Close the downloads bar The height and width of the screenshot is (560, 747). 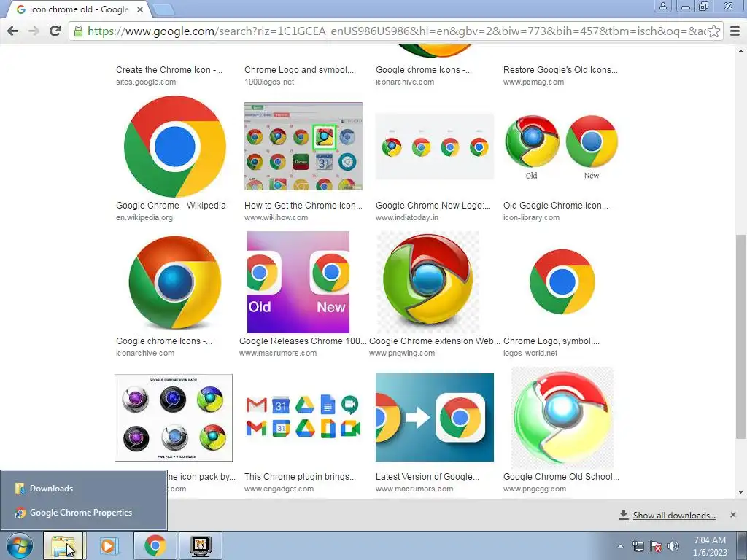pyautogui.click(x=733, y=515)
